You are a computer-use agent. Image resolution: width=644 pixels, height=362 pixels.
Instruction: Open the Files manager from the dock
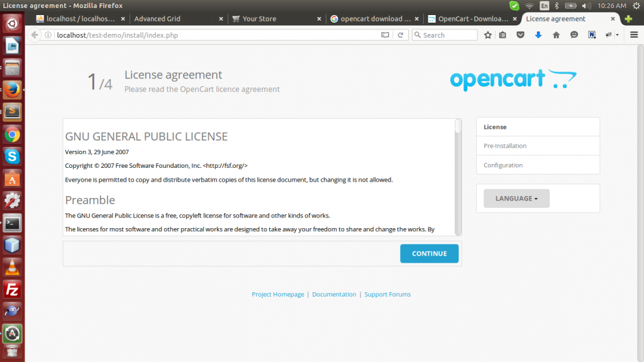12,68
